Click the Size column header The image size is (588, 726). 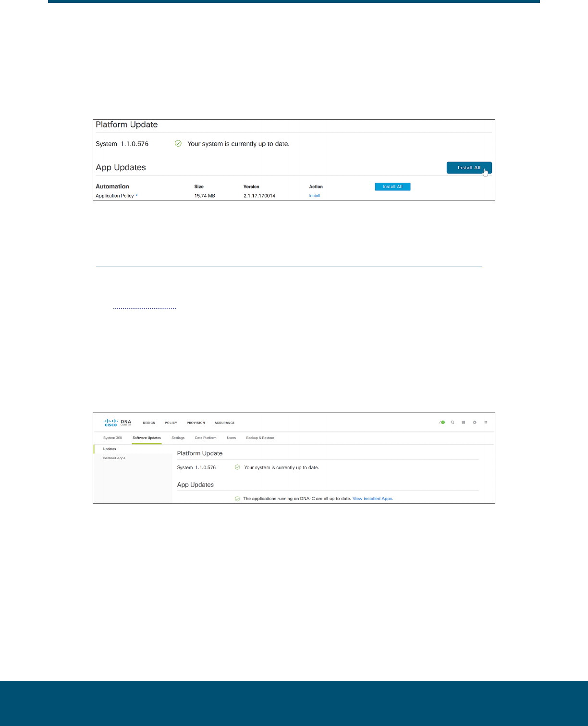(x=199, y=187)
